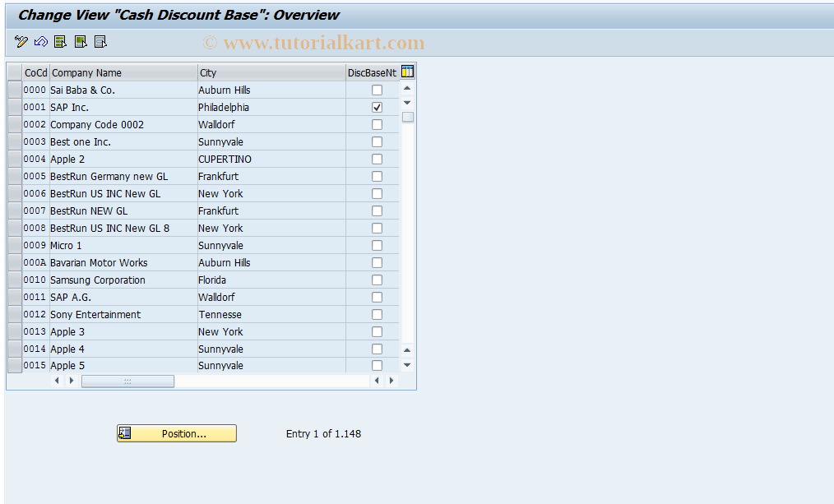Click scroll up arrow at top of table
This screenshot has height=504, width=834.
407,88
